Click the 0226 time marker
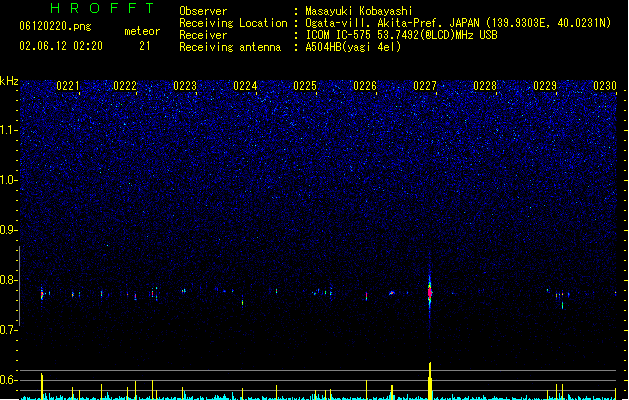Screen dimensions: 629x400 pyautogui.click(x=365, y=86)
